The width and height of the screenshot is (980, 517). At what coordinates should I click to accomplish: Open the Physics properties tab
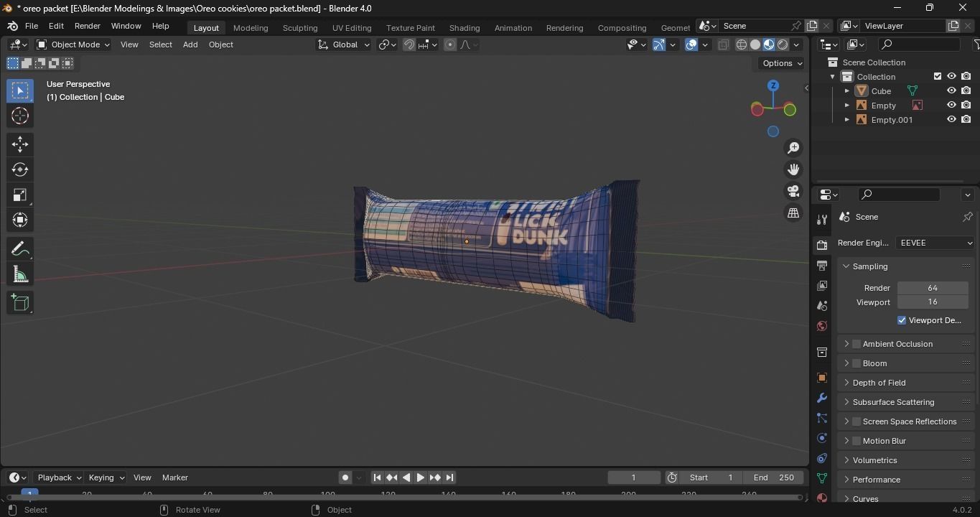pyautogui.click(x=822, y=438)
